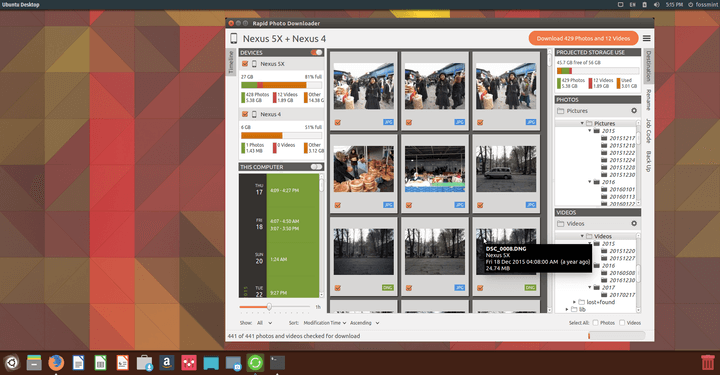Open Ubuntu dash launcher icon
Screen dimensions: 720x375
[x=12, y=363]
